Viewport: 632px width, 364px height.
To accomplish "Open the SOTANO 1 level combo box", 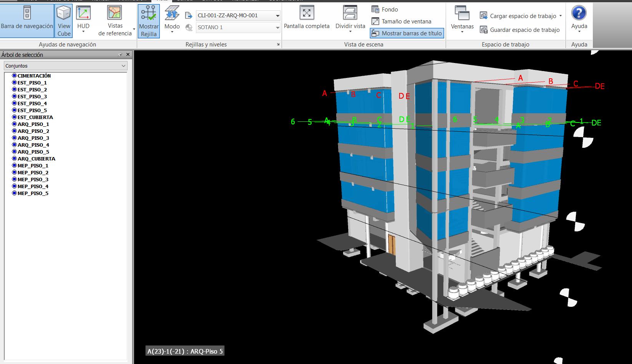I will tap(238, 28).
